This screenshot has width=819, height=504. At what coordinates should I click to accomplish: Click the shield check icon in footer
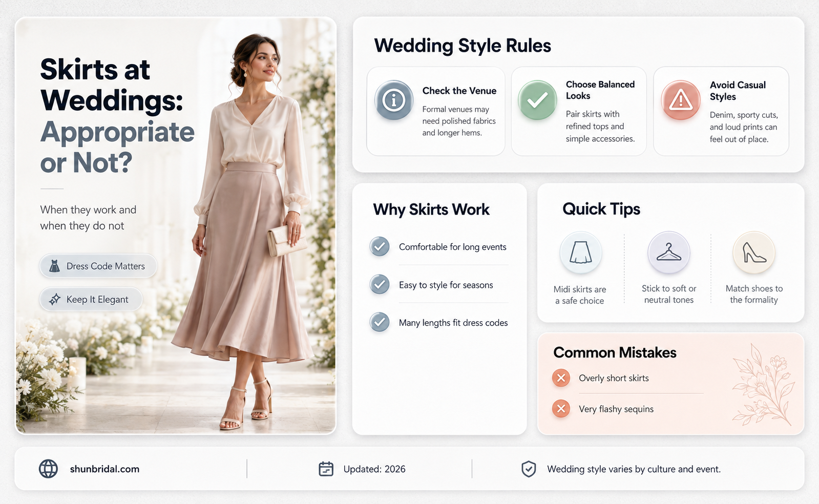point(529,469)
